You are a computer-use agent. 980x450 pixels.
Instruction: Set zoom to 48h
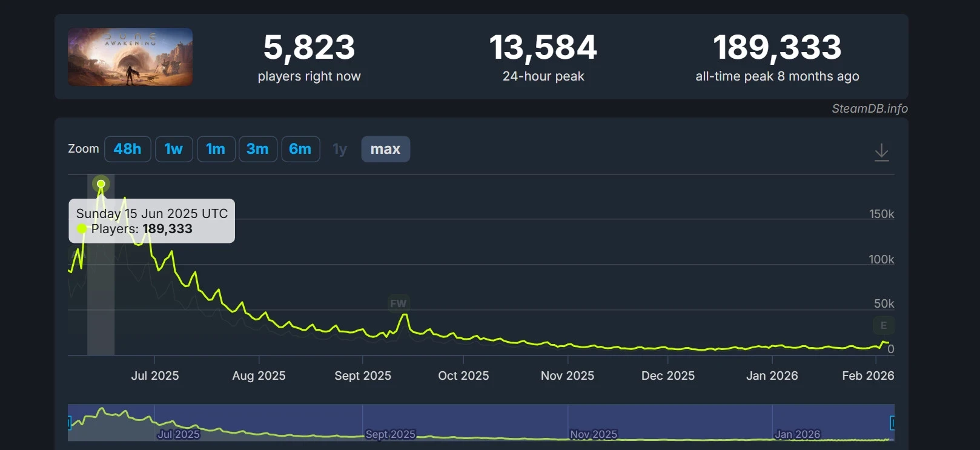click(x=127, y=149)
